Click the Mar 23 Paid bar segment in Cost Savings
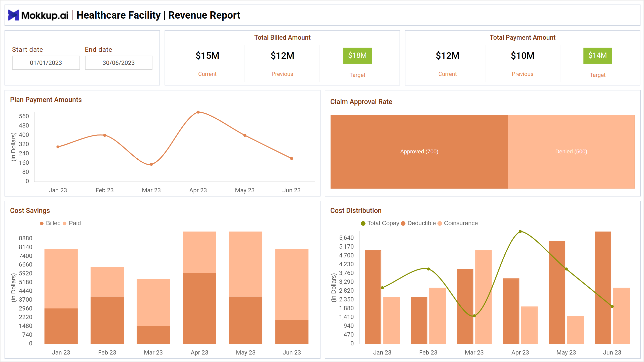This screenshot has width=644, height=362. click(x=153, y=302)
